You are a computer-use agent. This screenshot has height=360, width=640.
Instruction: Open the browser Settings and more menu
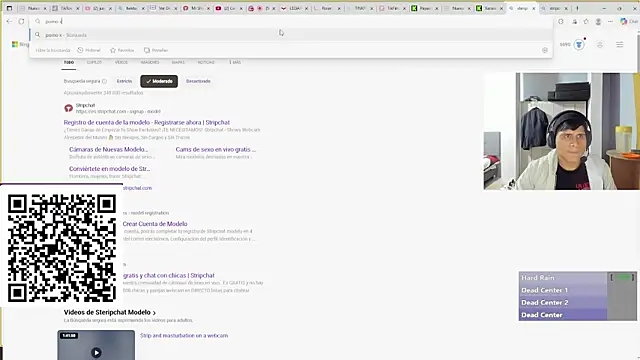(x=610, y=22)
